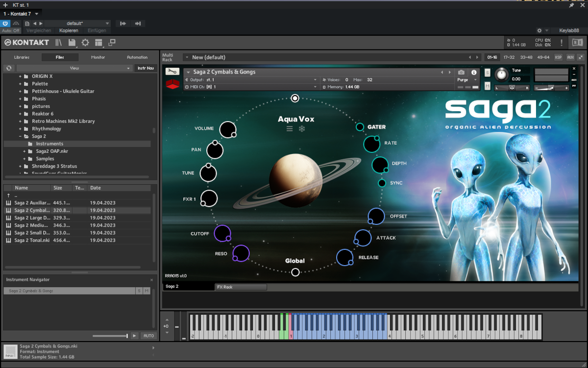Image resolution: width=588 pixels, height=368 pixels.
Task: Click the minimized view window icon
Action: point(112,43)
